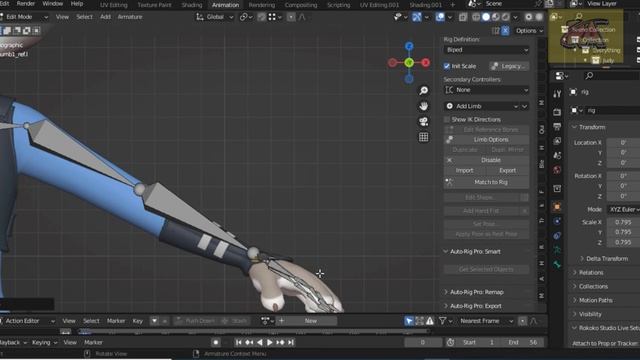Select wireframe viewport shading icon
Image resolution: width=640 pixels, height=360 pixels.
coord(476,17)
